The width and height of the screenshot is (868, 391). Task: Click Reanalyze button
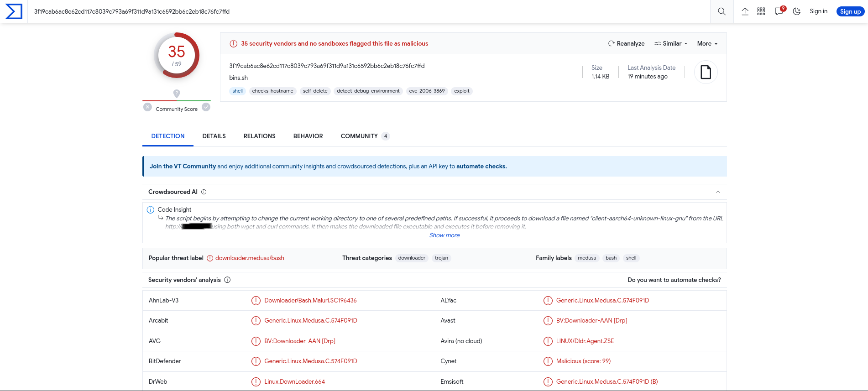(626, 44)
